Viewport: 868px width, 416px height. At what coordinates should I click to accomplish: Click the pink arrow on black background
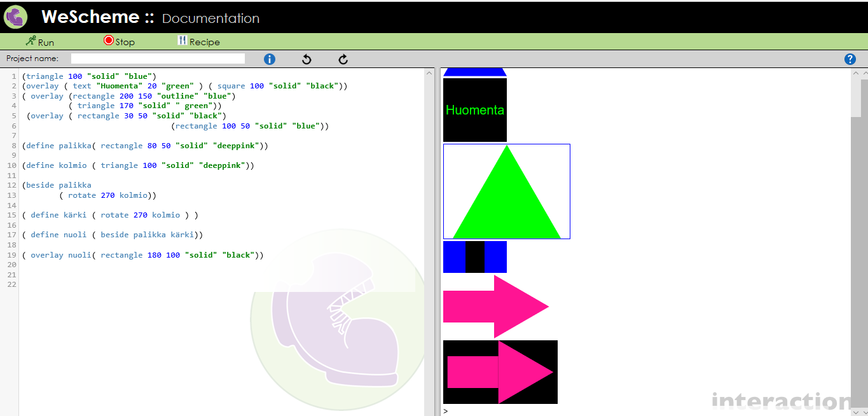tap(500, 372)
